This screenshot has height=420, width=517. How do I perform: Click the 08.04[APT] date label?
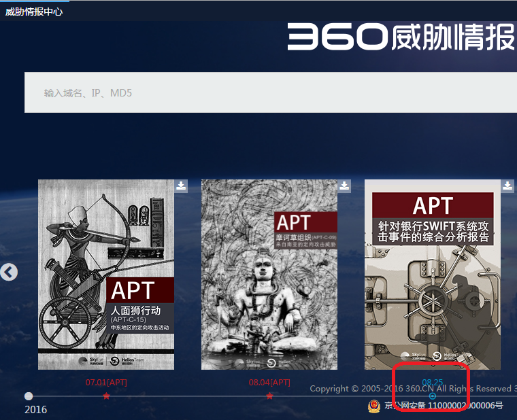[x=269, y=383]
